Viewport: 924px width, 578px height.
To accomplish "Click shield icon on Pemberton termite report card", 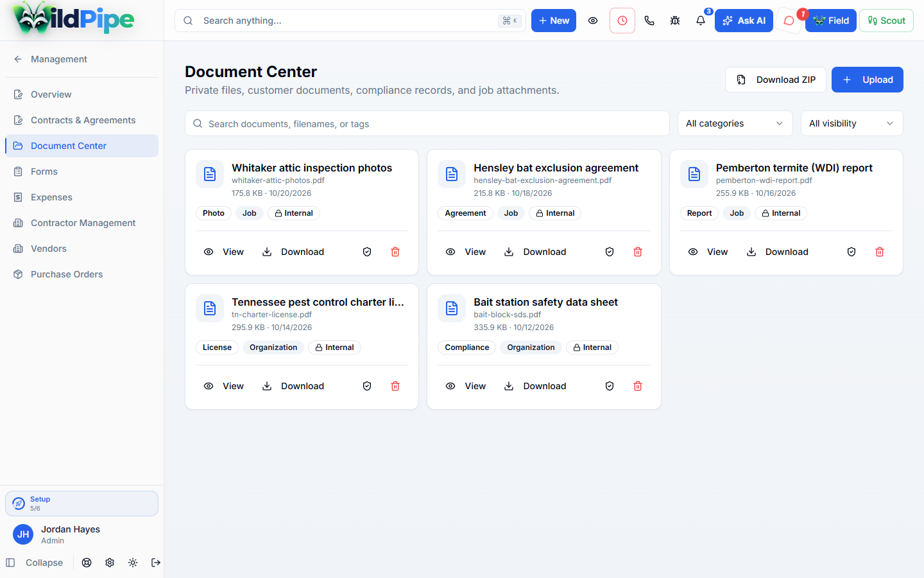I will pos(851,252).
